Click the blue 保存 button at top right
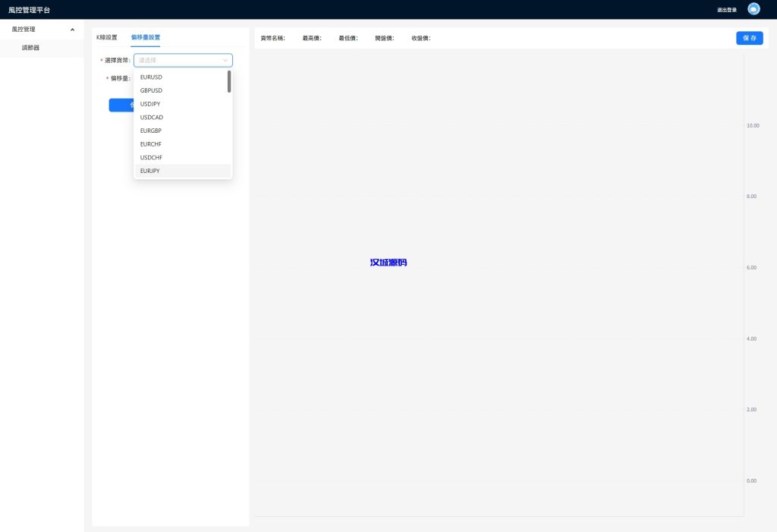 pos(749,38)
